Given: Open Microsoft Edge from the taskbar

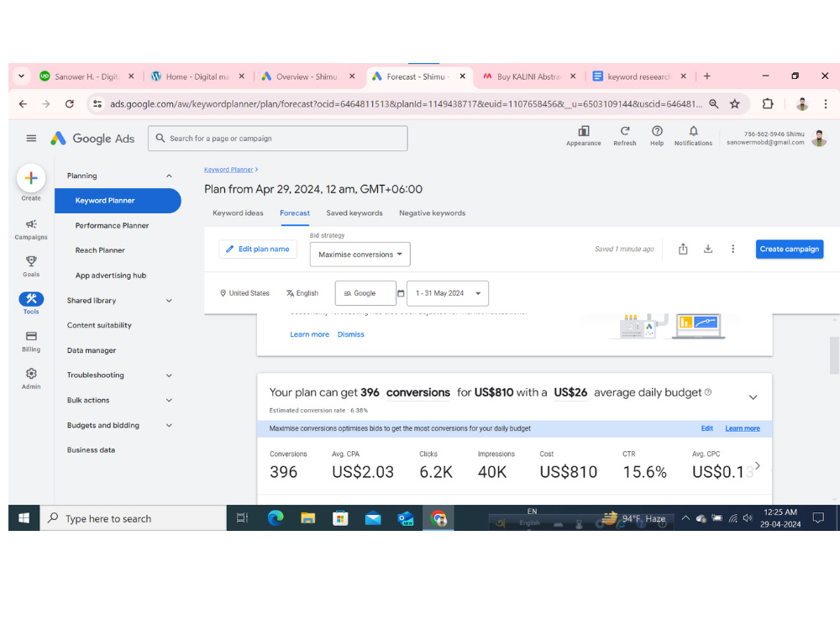Looking at the screenshot, I should click(x=276, y=518).
